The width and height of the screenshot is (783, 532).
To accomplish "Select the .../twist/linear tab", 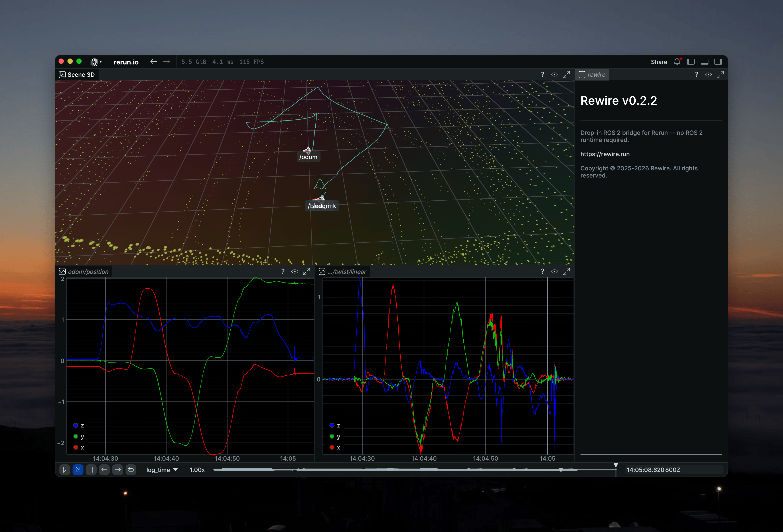I will click(x=343, y=272).
